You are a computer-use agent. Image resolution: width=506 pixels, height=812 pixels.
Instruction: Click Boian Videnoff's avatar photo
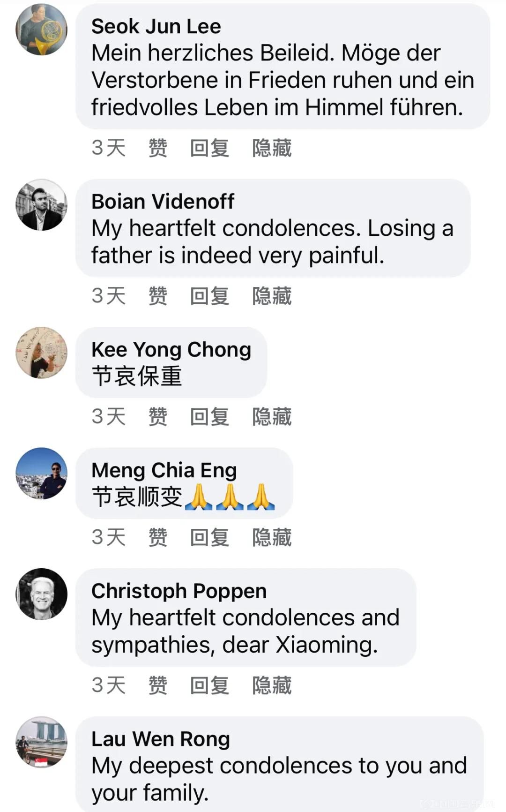click(42, 205)
